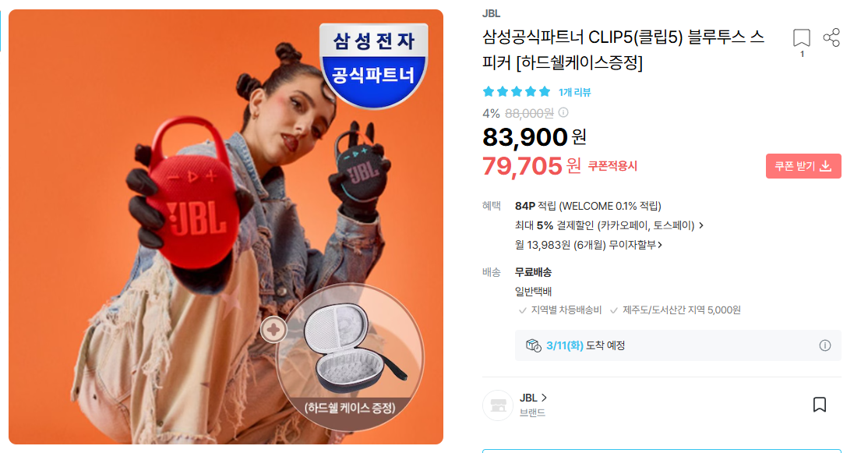The image size is (868, 453).
Task: Open the delivery info icon in arrival box
Action: coord(825,345)
